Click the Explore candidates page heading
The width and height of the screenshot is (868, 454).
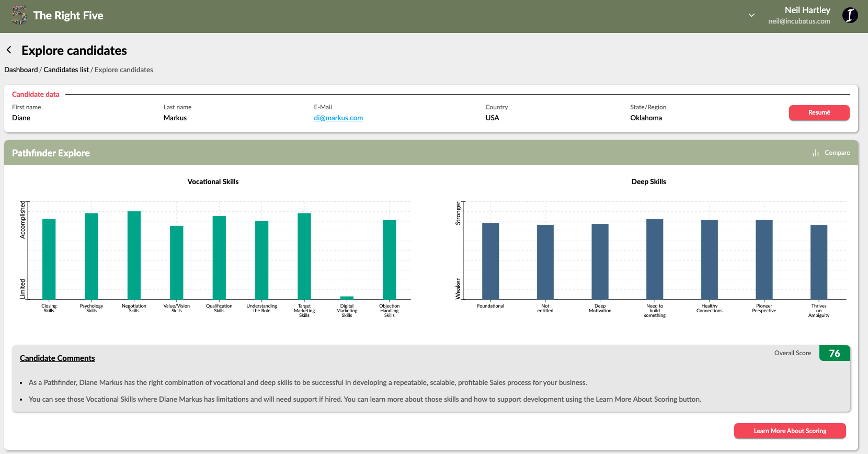click(x=74, y=50)
